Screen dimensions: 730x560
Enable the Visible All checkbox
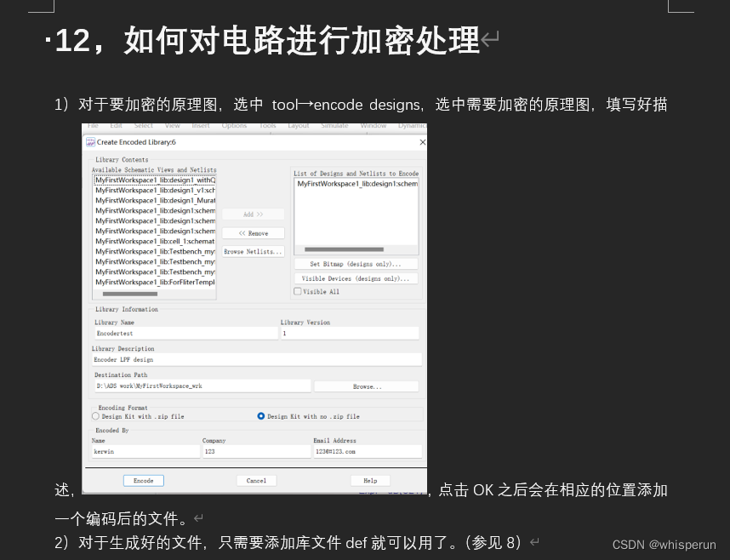point(298,291)
